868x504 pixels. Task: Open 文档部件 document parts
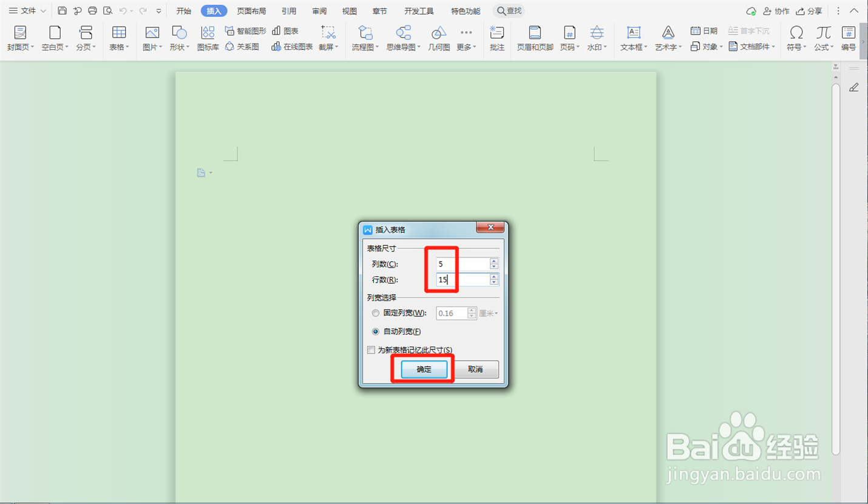(751, 47)
